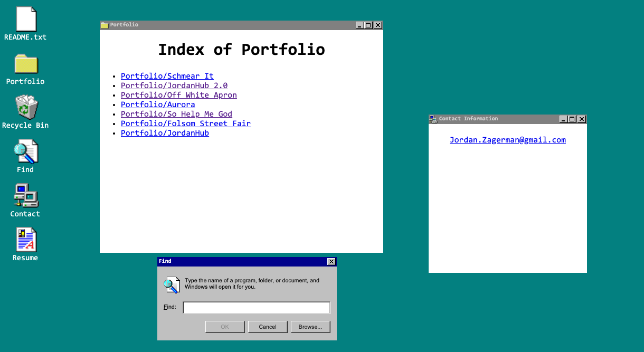Click the folder icon in Portfolio title bar

coord(105,25)
